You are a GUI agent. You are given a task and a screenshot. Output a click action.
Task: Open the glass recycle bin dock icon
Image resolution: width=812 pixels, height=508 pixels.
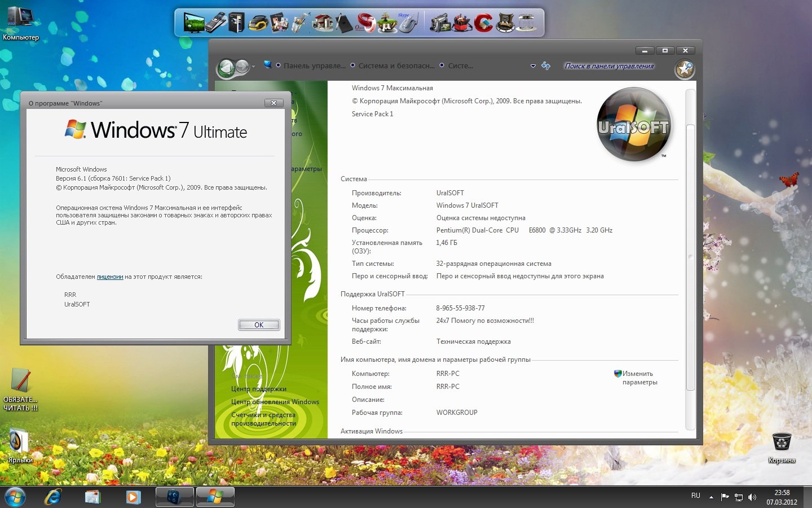point(526,23)
